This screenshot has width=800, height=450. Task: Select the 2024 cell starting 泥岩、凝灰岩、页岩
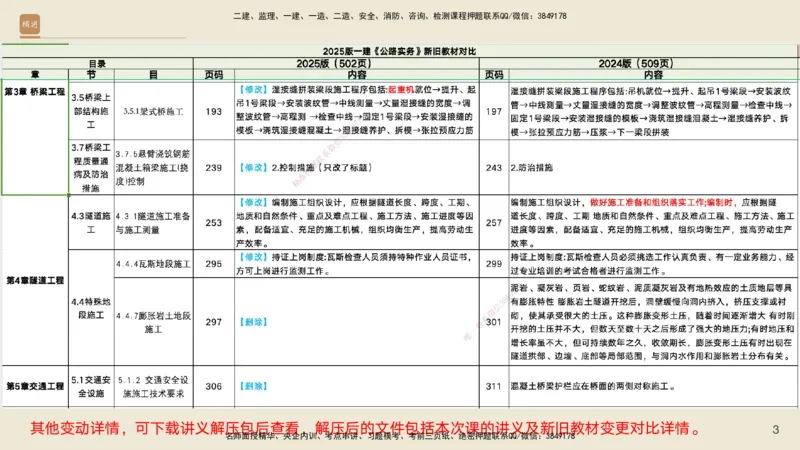653,322
